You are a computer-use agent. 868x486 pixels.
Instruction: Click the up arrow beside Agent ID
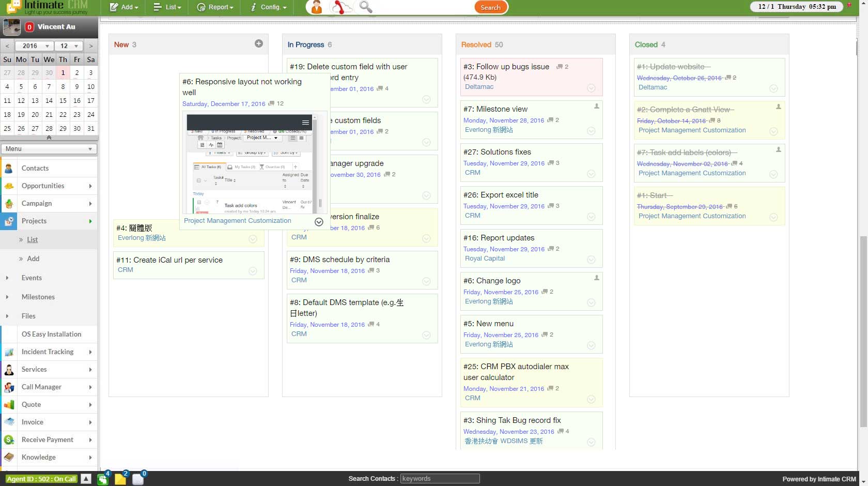pos(86,479)
